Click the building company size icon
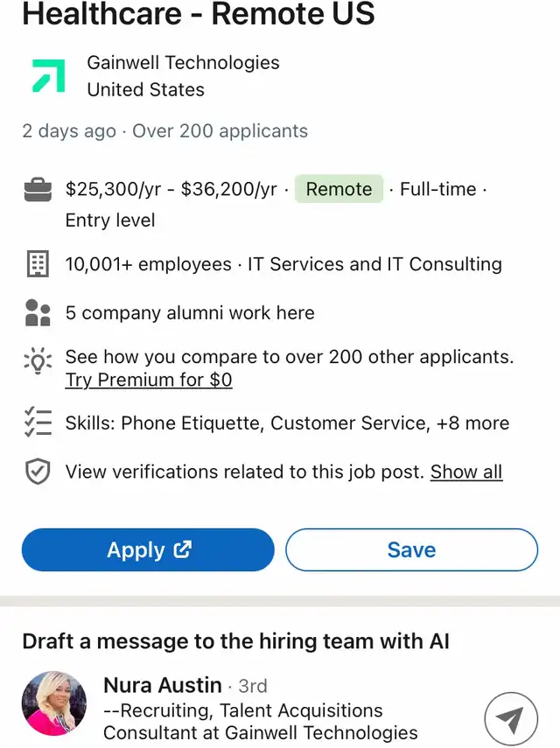 click(x=38, y=264)
